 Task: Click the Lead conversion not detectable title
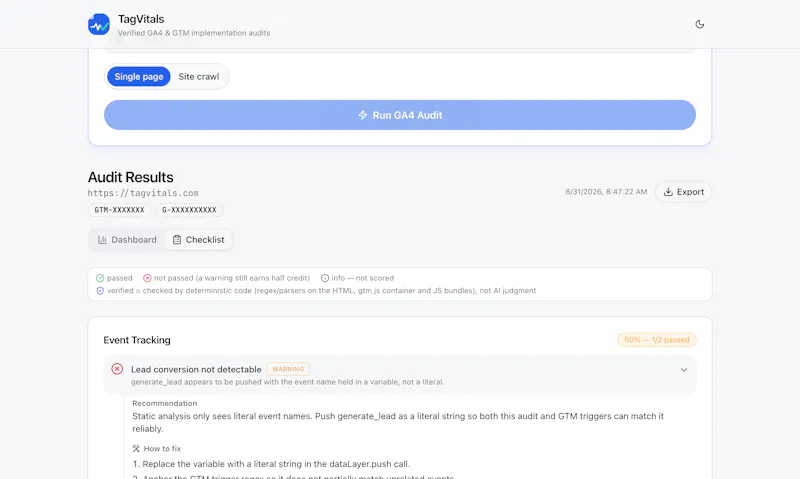tap(196, 369)
